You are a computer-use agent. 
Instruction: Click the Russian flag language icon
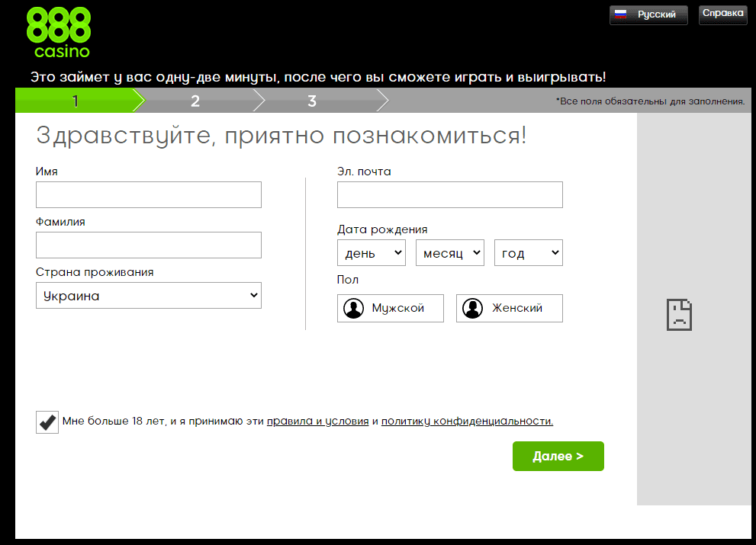point(621,14)
